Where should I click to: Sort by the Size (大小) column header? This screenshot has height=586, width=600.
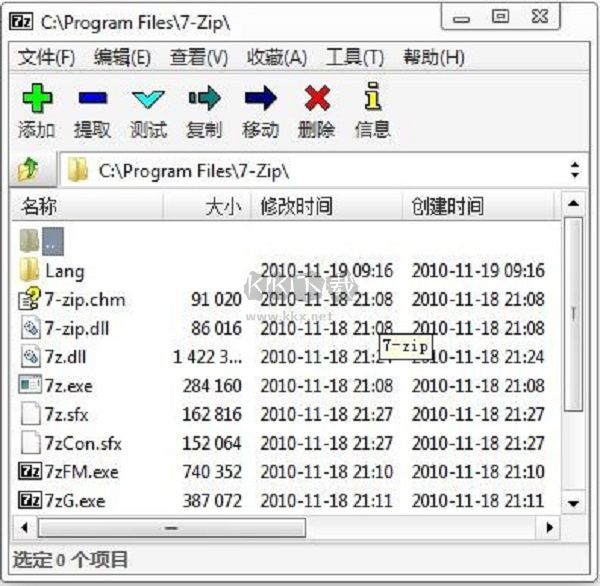click(207, 207)
